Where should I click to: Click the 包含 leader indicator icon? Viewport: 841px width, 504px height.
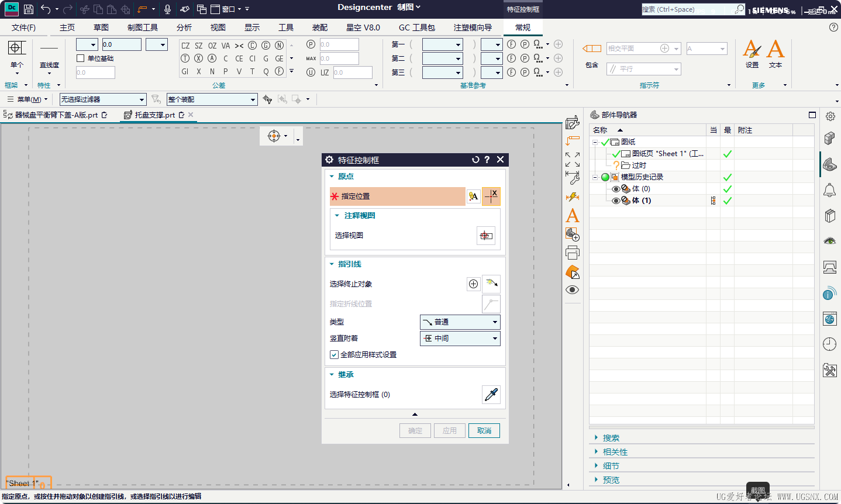coord(592,49)
